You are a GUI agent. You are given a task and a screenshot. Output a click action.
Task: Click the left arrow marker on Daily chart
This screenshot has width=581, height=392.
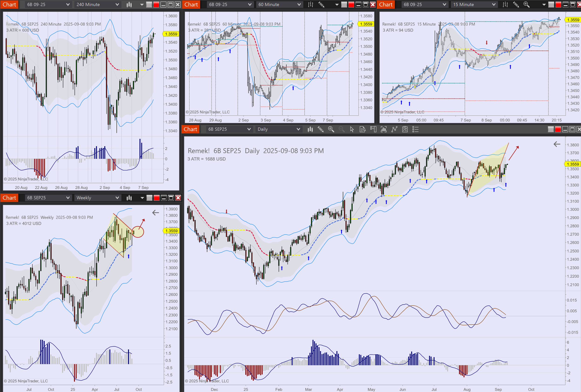[x=557, y=144]
